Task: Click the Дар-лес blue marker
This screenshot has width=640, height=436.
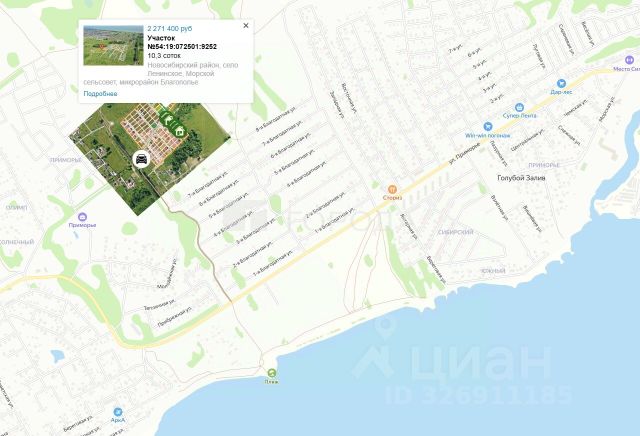Action: tap(561, 83)
